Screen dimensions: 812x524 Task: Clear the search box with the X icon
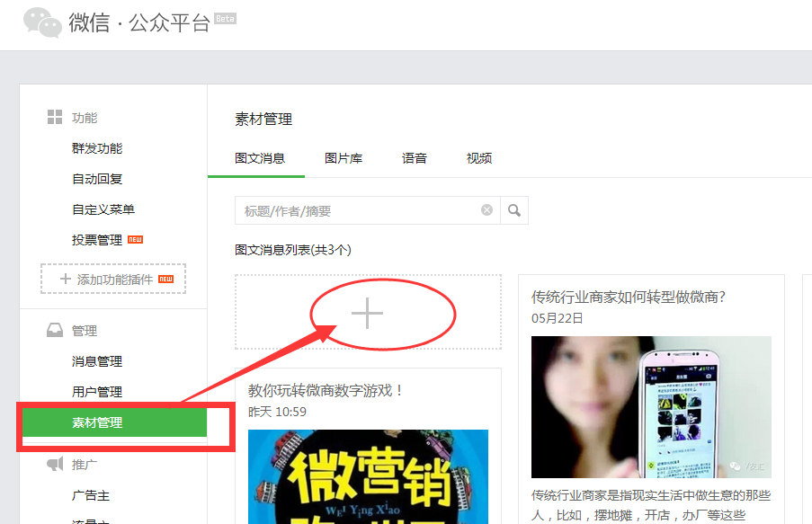[x=486, y=209]
